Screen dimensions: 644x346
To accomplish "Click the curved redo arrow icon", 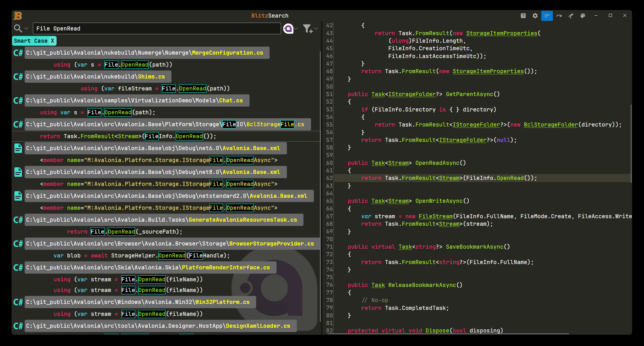I will click(559, 16).
